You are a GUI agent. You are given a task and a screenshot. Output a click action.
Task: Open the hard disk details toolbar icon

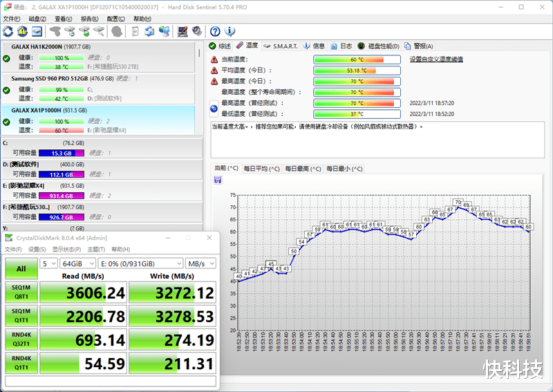[37, 31]
